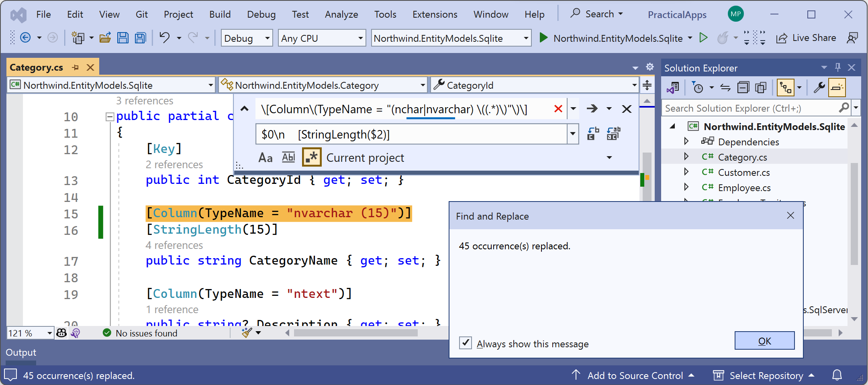
Task: Click OK in the Find and Replace dialog
Action: click(764, 340)
